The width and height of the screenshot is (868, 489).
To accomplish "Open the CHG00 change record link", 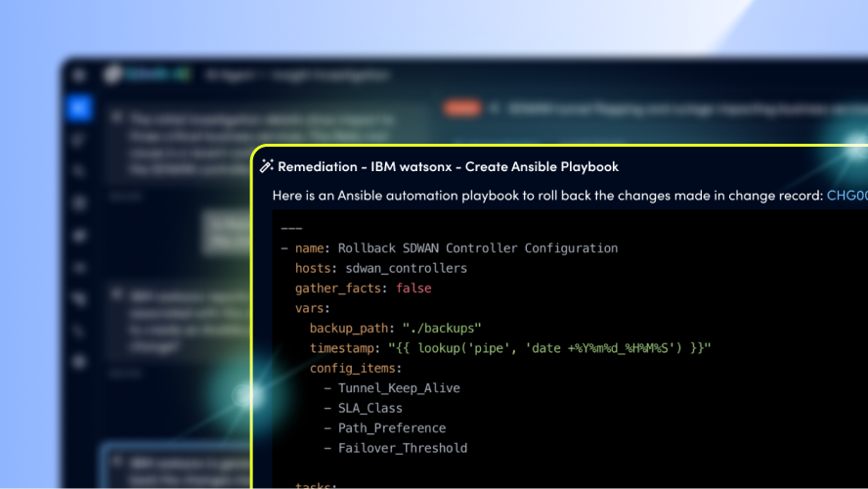I will (x=846, y=196).
